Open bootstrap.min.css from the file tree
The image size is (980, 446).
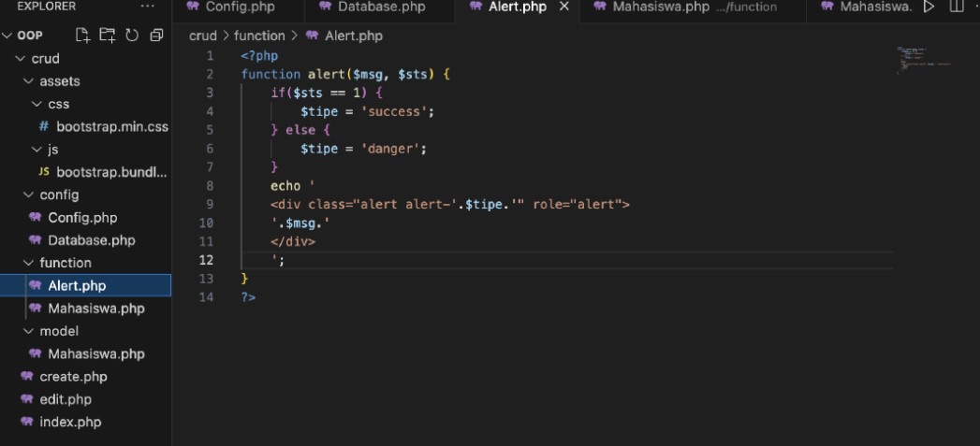[110, 126]
